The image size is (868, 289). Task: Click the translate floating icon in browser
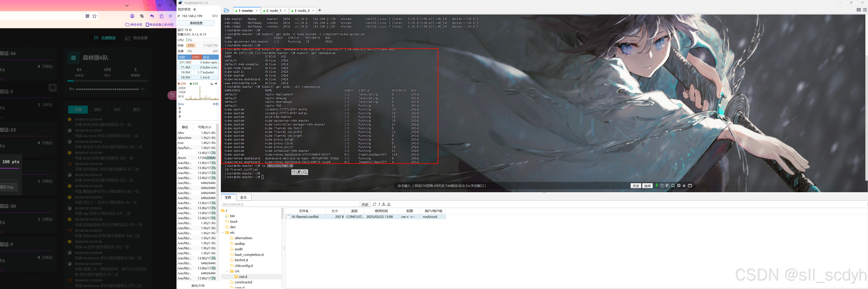point(172,96)
